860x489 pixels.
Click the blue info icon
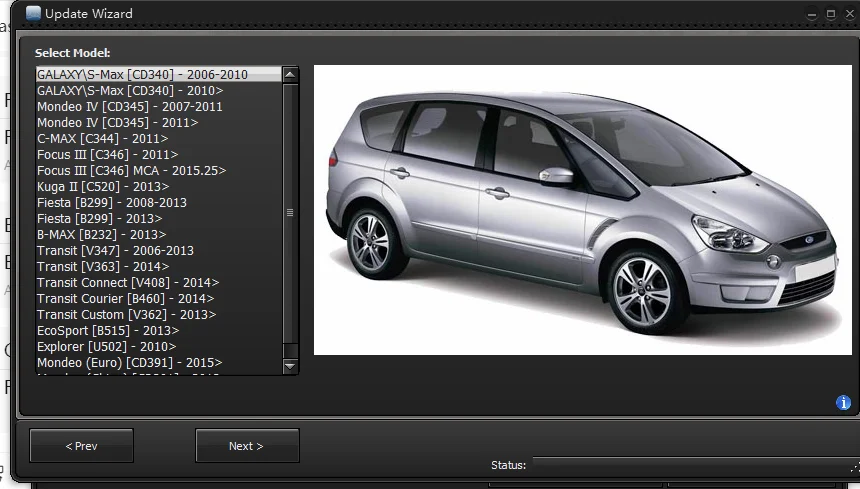click(x=843, y=403)
